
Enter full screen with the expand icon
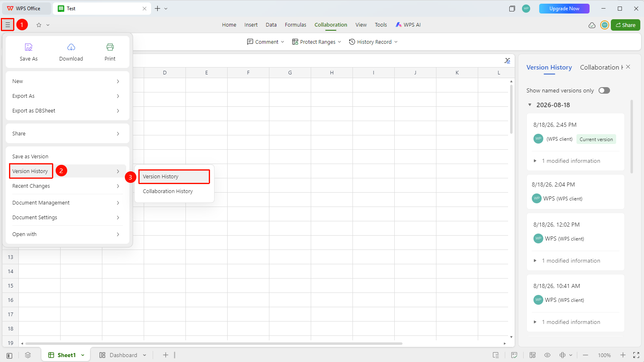(x=636, y=355)
